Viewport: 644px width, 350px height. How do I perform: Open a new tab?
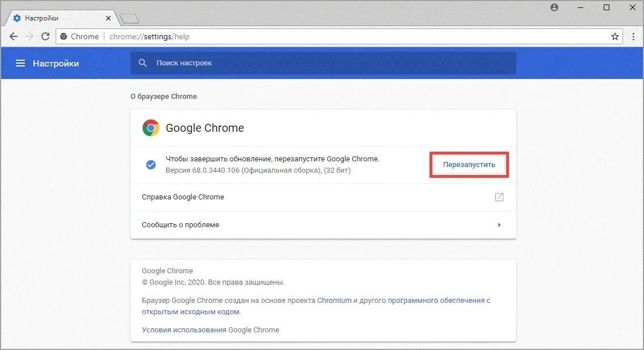tap(129, 18)
